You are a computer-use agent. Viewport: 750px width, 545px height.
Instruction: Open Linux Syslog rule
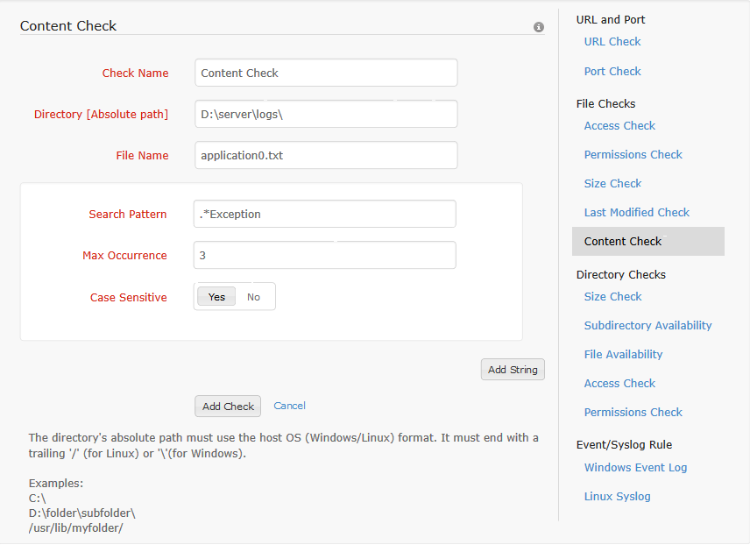[617, 497]
